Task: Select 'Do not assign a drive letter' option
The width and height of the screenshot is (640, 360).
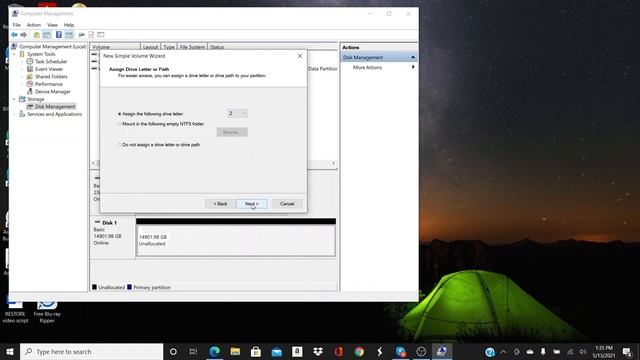Action: click(119, 145)
